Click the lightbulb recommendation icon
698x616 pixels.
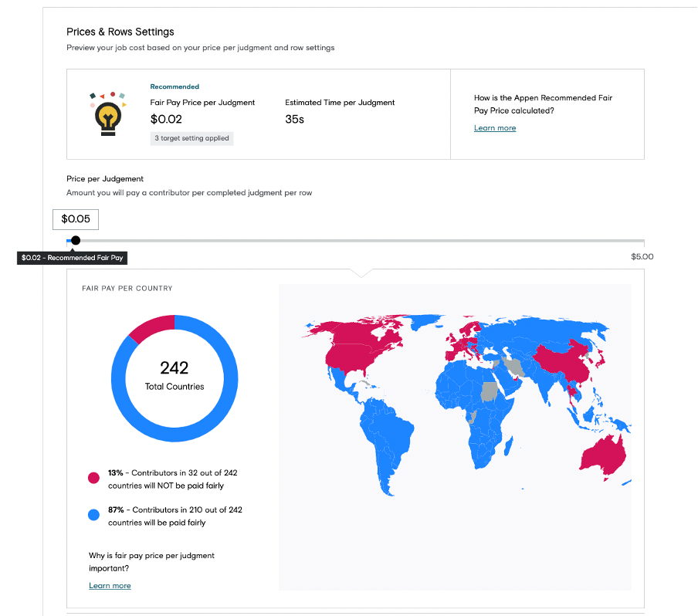point(108,114)
